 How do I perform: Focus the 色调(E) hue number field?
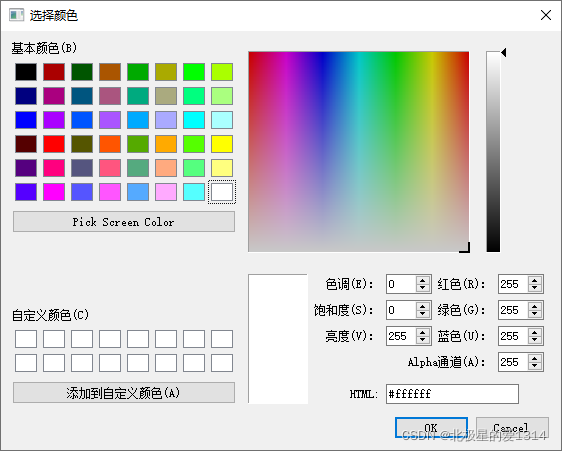401,284
